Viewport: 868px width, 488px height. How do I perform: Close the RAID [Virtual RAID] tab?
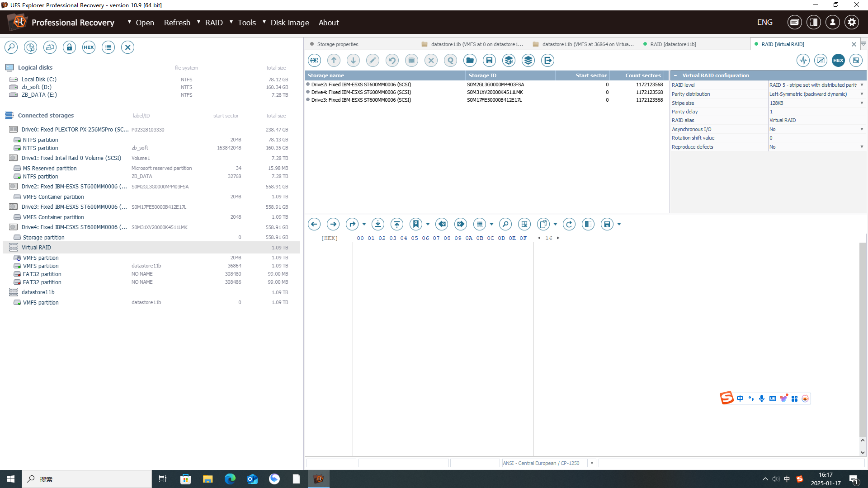[x=854, y=44]
